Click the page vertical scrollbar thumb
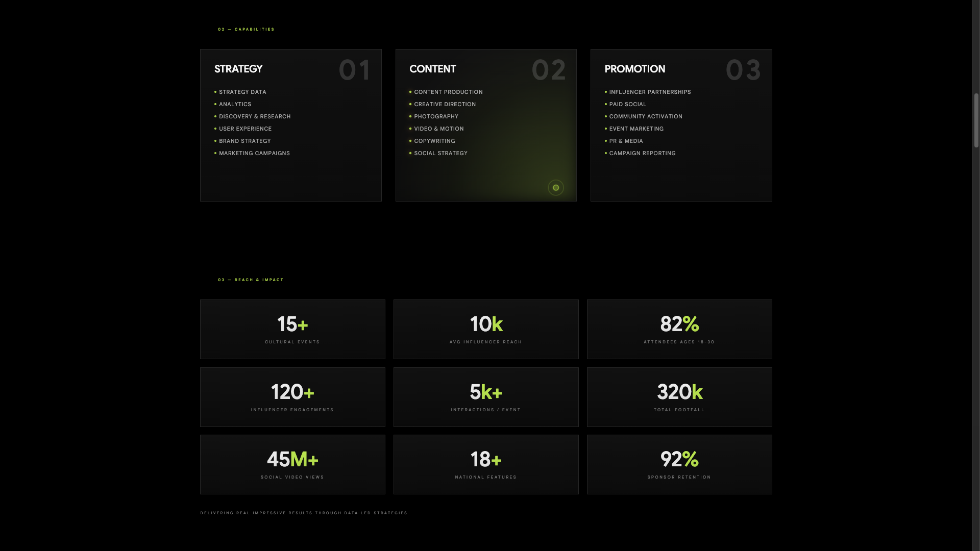The width and height of the screenshot is (980, 551). [976, 120]
